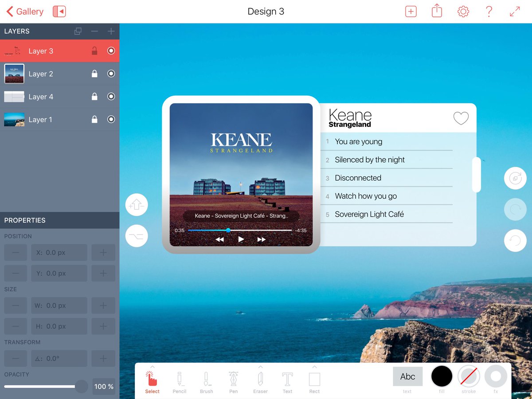Expand options above the Eraser tool
Viewport: 532px width, 399px height.
pos(261,367)
